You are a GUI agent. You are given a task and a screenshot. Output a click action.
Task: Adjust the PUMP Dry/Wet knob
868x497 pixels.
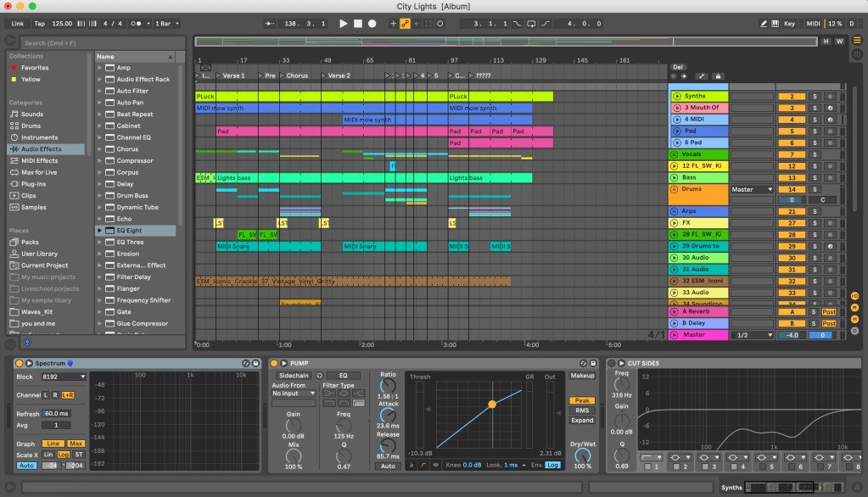click(582, 455)
